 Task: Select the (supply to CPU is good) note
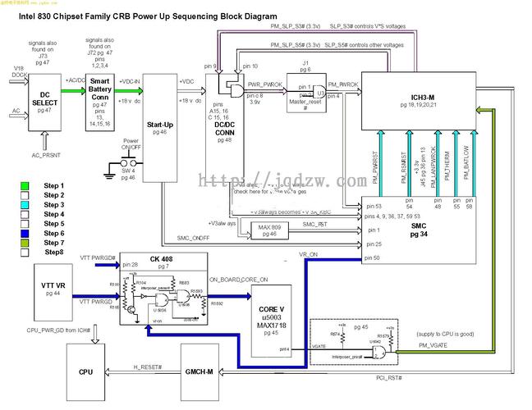point(445,334)
